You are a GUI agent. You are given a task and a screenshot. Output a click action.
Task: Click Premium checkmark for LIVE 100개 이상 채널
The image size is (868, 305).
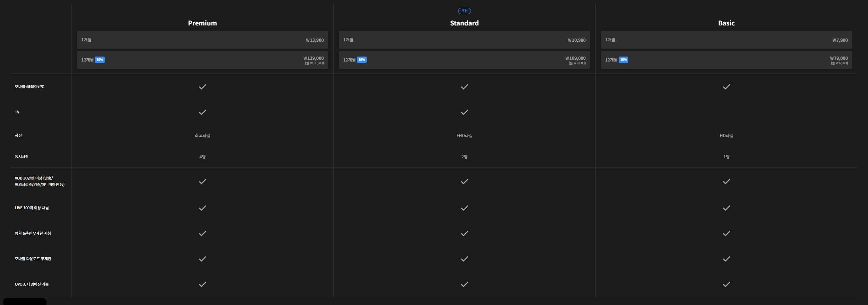coord(202,208)
